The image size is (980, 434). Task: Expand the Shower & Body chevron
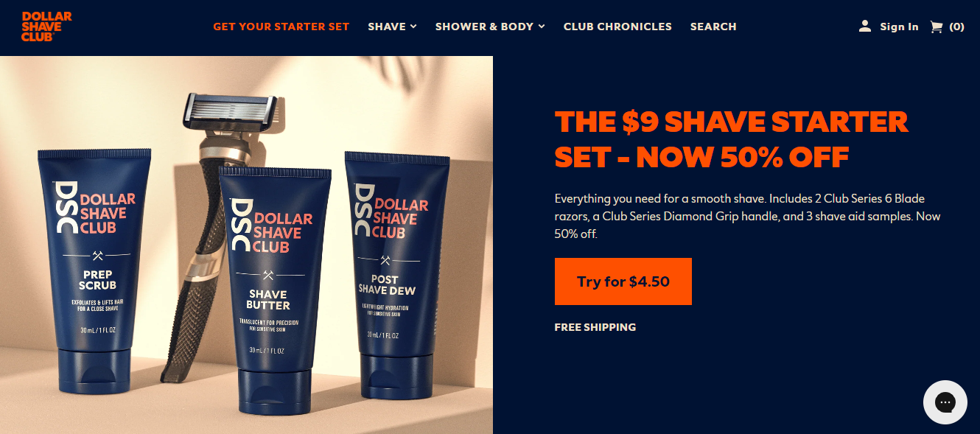coord(542,27)
